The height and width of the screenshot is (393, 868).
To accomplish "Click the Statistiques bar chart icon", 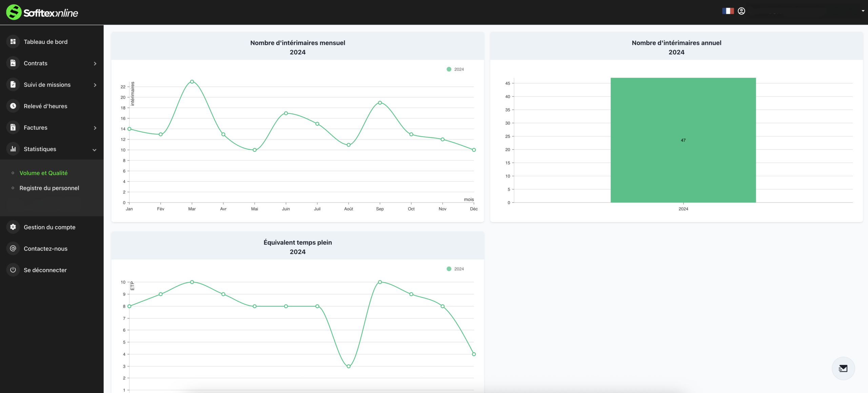I will coord(13,149).
